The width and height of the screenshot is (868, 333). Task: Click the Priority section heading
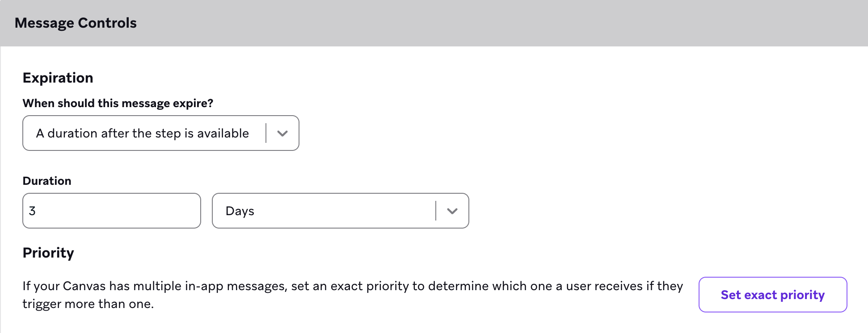click(48, 253)
